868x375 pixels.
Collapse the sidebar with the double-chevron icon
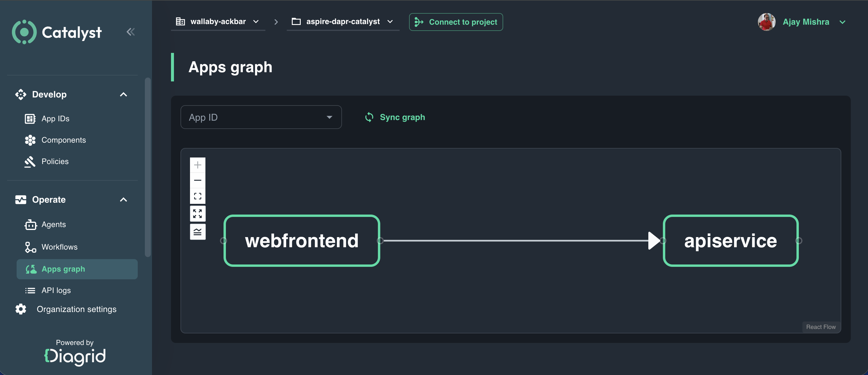pos(130,32)
